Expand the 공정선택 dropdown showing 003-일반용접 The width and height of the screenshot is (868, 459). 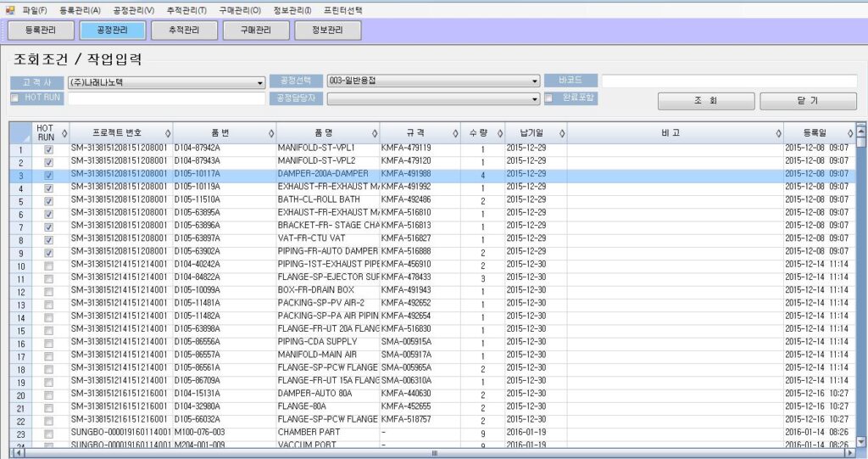(534, 81)
